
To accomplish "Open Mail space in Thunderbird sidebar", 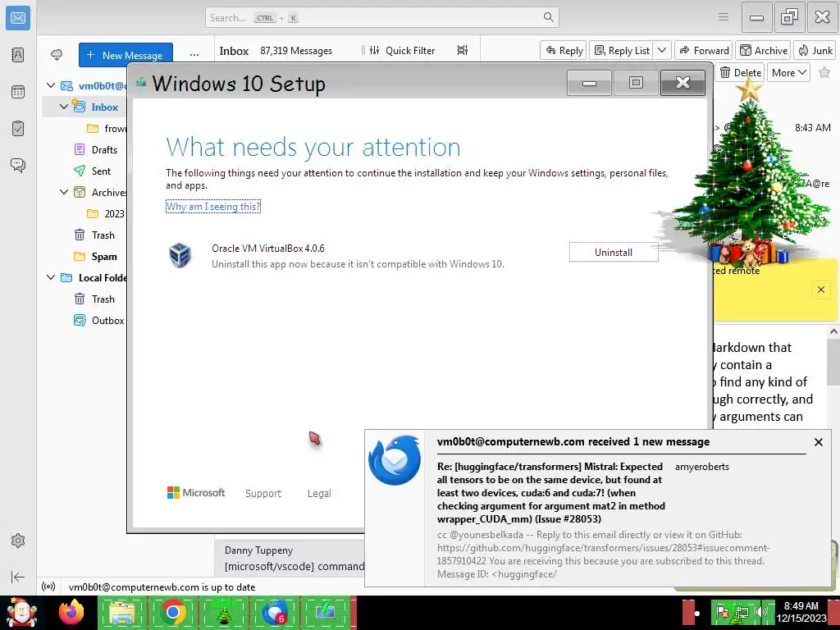I will [x=18, y=18].
